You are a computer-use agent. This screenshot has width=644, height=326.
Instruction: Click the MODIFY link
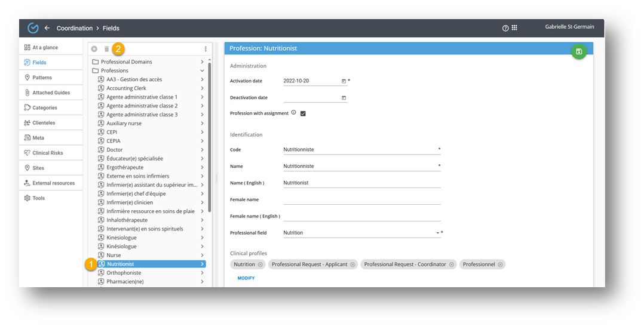[x=246, y=278]
